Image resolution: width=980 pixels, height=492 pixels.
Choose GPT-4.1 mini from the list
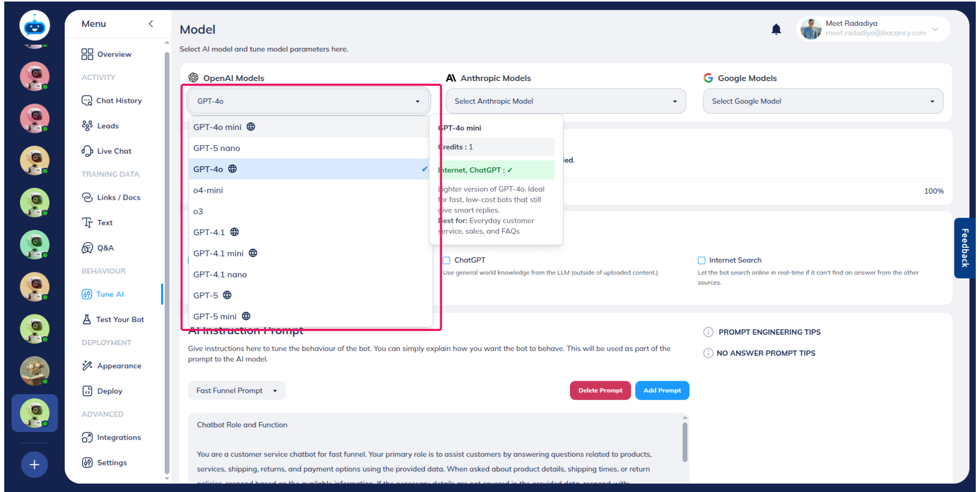[309, 253]
